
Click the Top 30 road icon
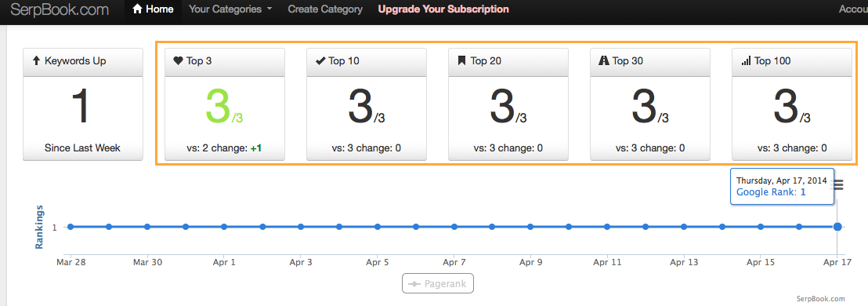click(x=604, y=61)
